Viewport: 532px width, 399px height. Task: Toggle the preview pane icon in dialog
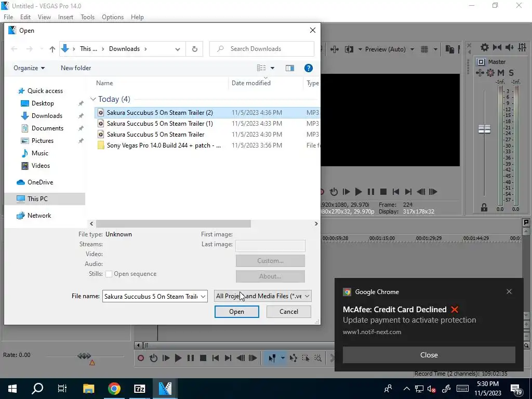[290, 68]
